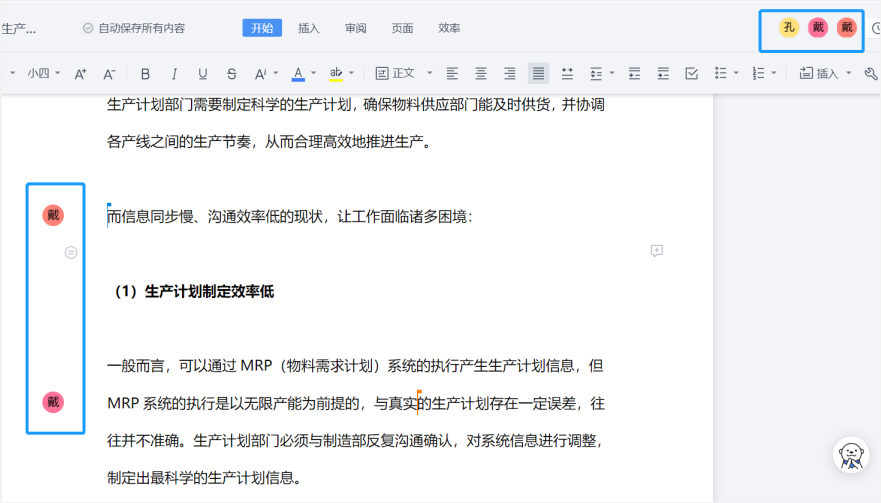Viewport: 881px width, 503px height.
Task: Toggle italic formatting
Action: (174, 74)
